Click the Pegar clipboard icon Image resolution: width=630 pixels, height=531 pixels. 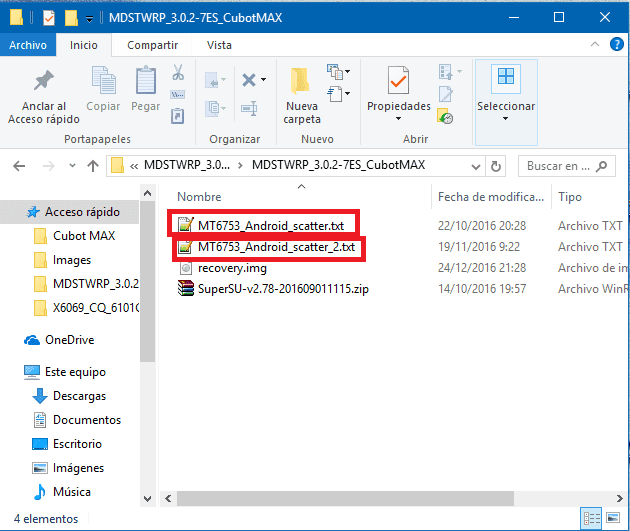(x=145, y=80)
